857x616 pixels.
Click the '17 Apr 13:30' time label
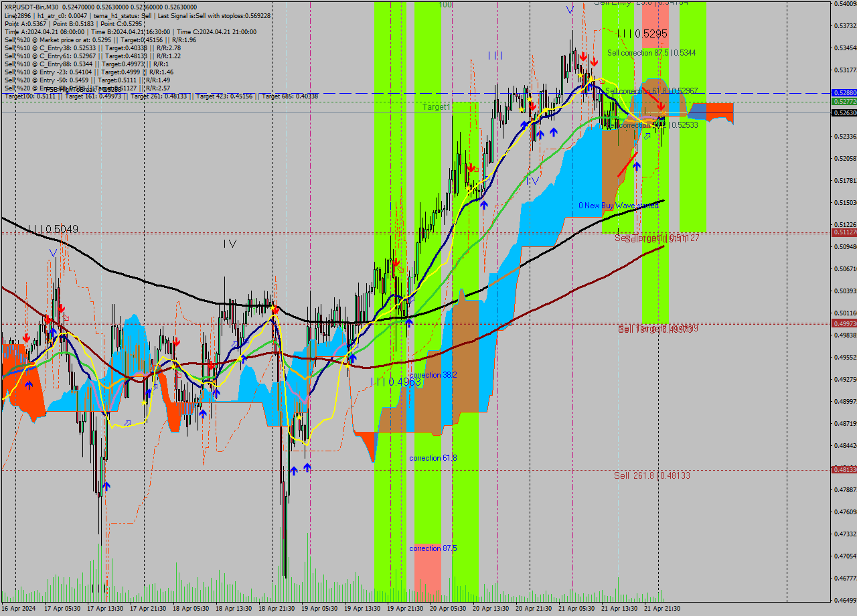[104, 609]
